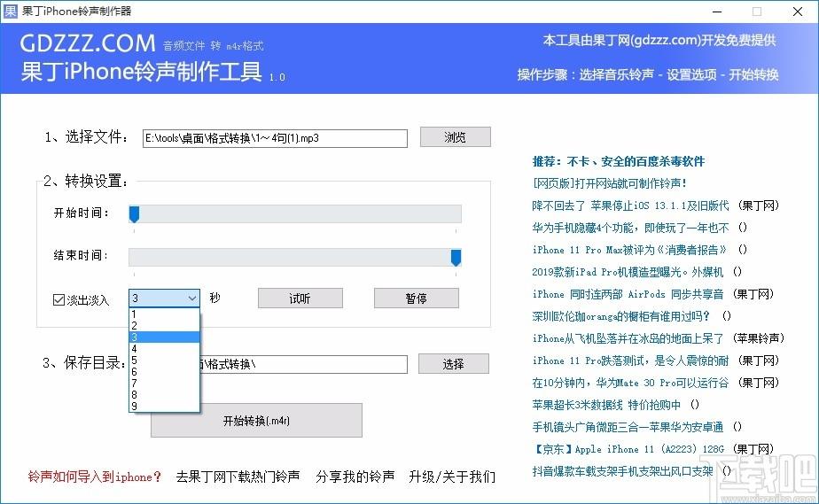Select highlighted 3 in the seconds list
819x504 pixels.
[x=164, y=337]
